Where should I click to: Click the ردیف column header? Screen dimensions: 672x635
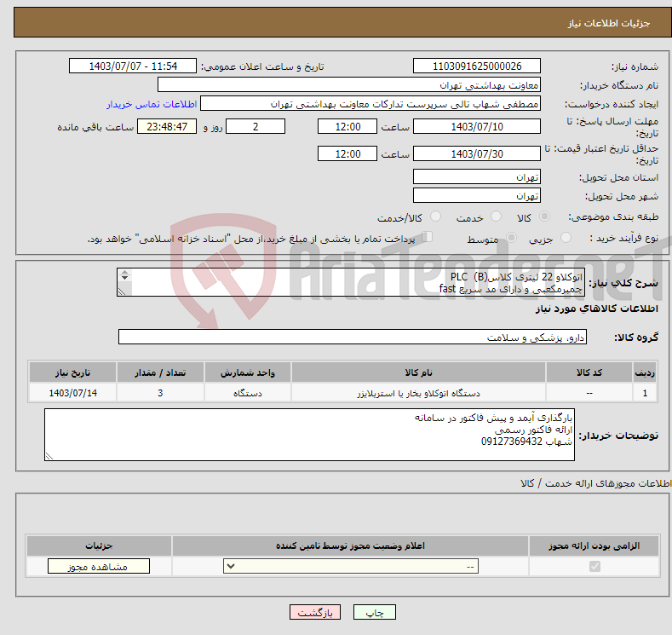pyautogui.click(x=645, y=372)
